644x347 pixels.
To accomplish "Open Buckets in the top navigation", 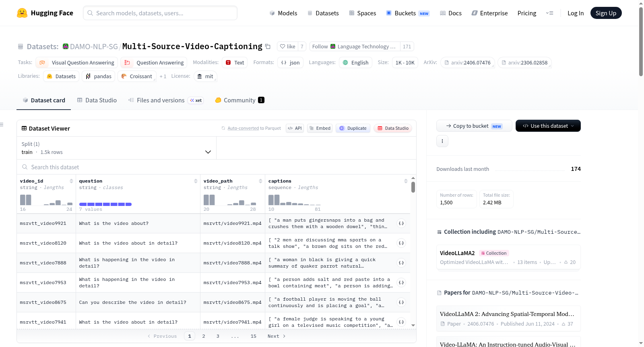I will tap(407, 13).
